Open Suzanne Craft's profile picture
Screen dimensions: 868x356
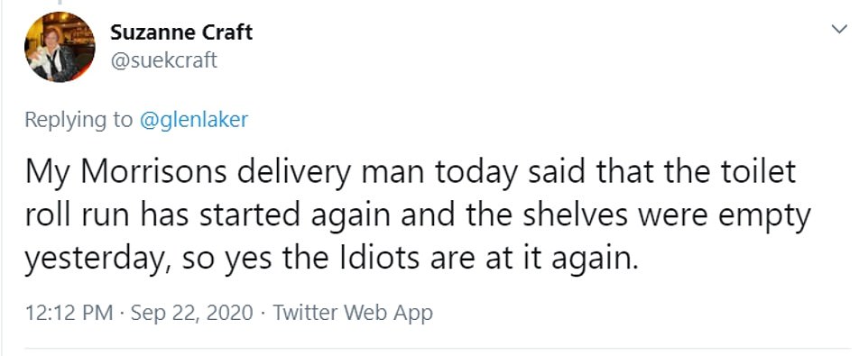click(x=60, y=47)
